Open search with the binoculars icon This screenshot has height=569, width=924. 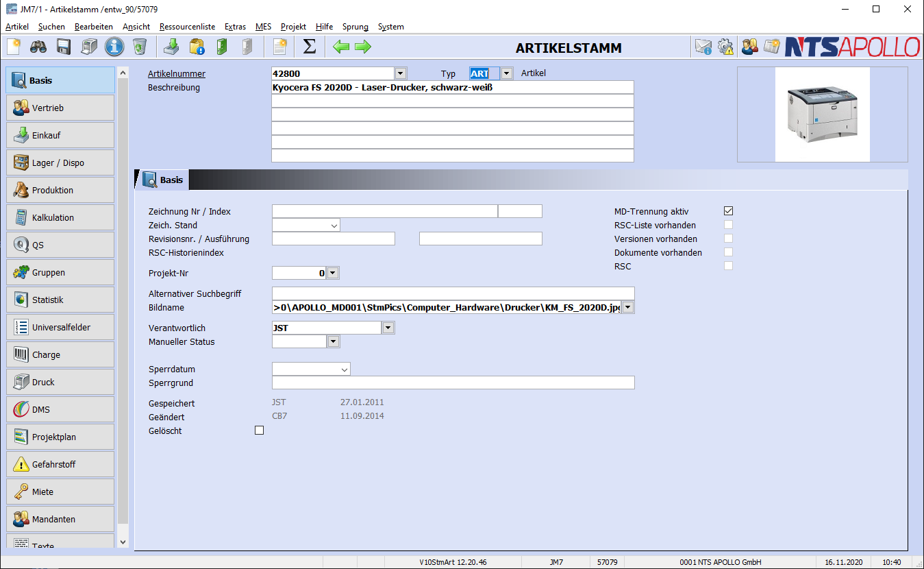click(38, 47)
